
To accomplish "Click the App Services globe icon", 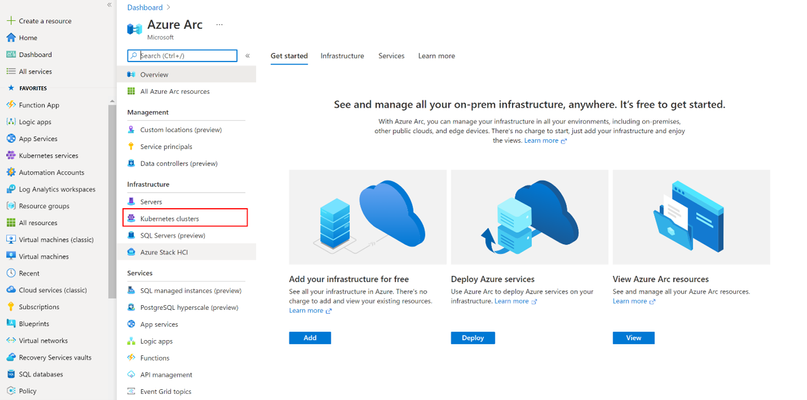I will coord(10,138).
